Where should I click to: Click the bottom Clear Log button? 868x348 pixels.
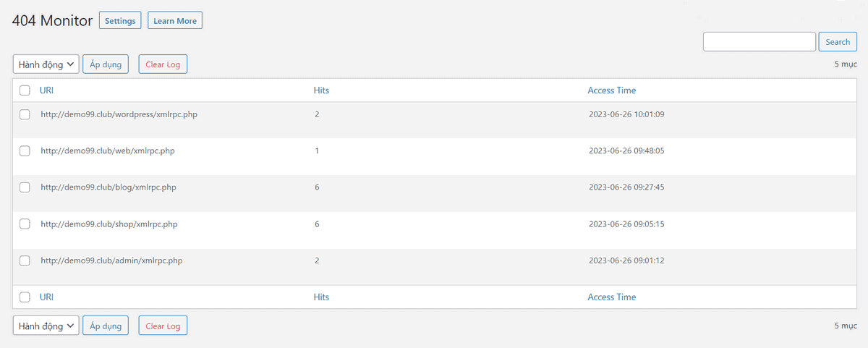pyautogui.click(x=163, y=326)
